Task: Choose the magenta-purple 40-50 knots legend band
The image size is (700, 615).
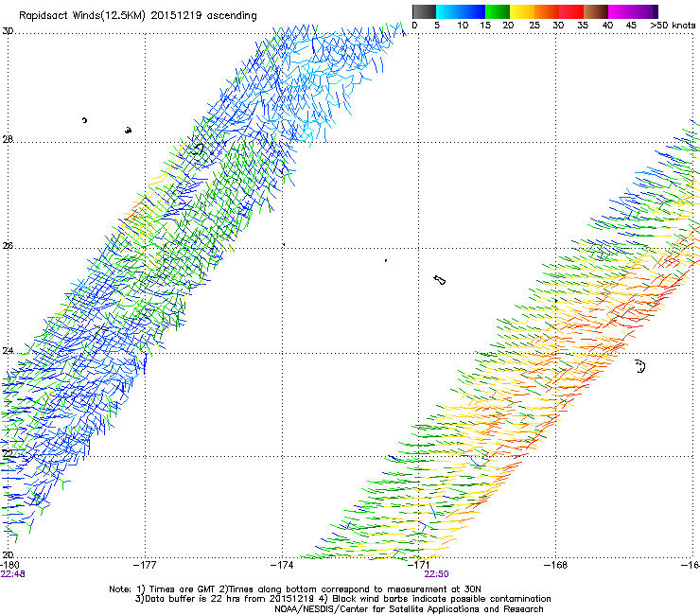Action: [633, 11]
